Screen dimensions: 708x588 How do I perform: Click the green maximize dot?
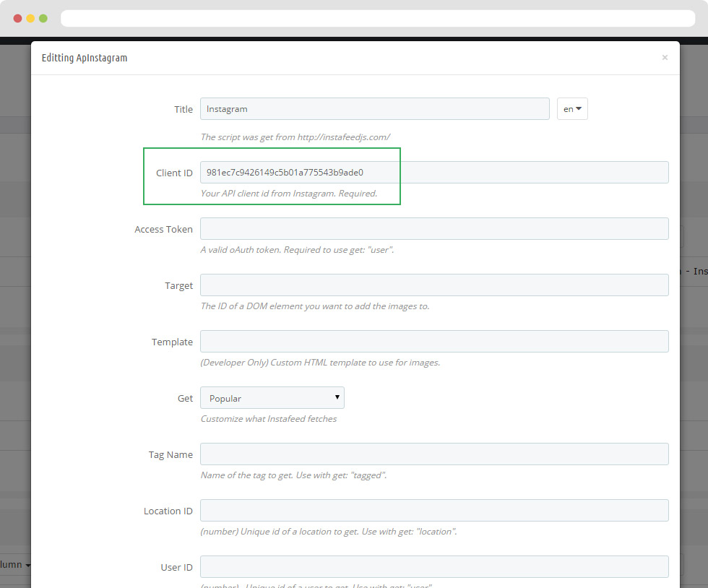click(43, 19)
